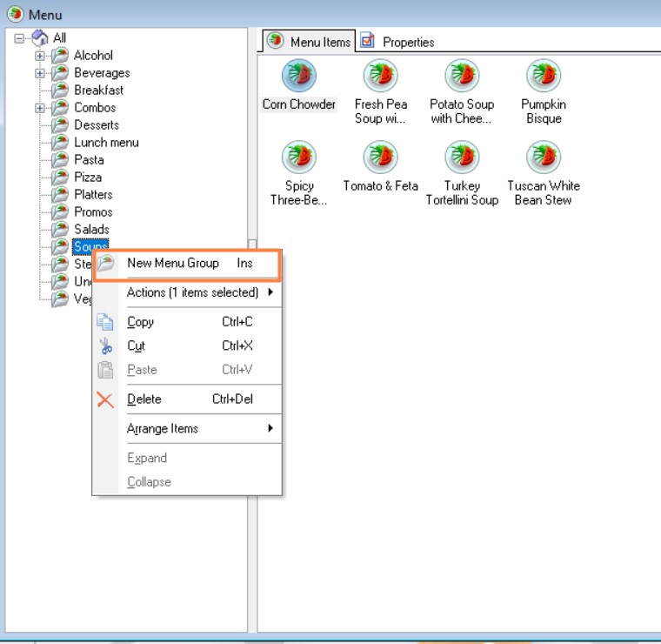The height and width of the screenshot is (644, 661).
Task: Click the Combos group folder icon
Action: [60, 108]
